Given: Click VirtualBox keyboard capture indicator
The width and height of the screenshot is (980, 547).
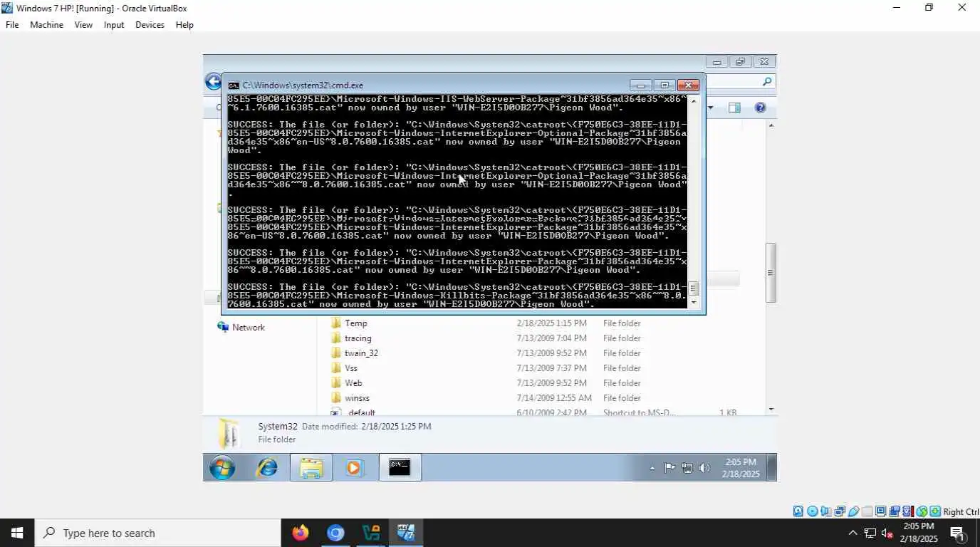Looking at the screenshot, I should click(x=935, y=511).
